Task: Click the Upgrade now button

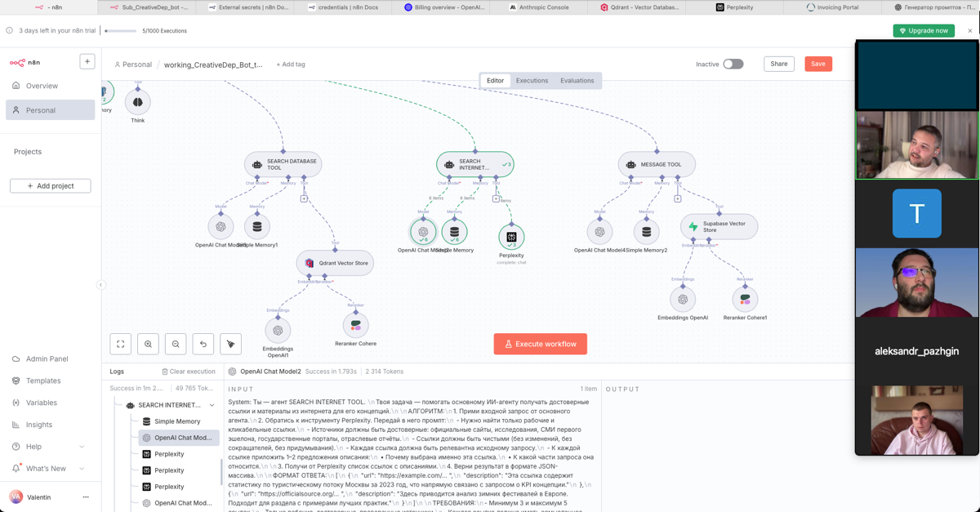Action: coord(924,30)
